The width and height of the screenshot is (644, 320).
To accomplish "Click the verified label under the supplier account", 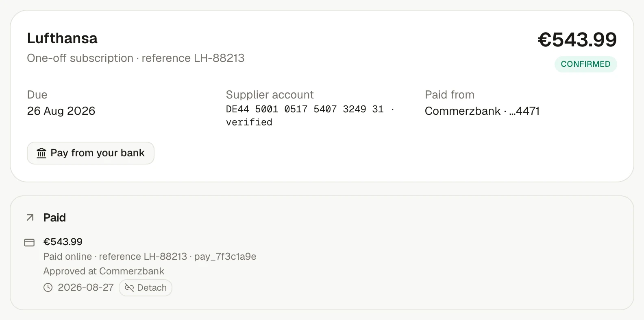I will (x=249, y=122).
